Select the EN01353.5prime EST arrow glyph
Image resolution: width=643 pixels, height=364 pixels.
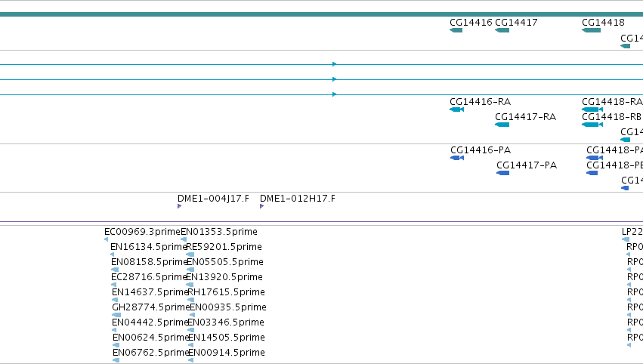tap(184, 239)
